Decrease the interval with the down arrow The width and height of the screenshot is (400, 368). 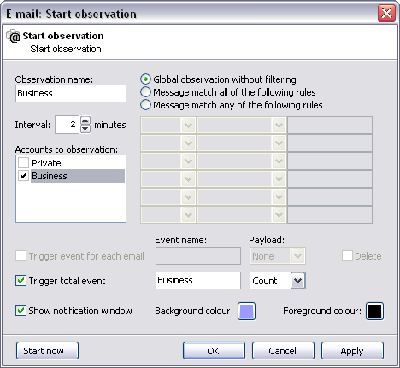(x=86, y=129)
